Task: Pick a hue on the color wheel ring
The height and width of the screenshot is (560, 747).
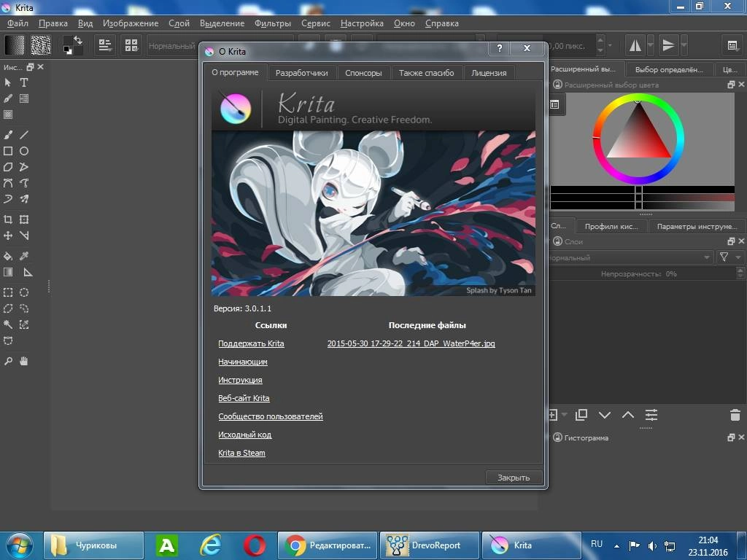Action: tap(679, 139)
